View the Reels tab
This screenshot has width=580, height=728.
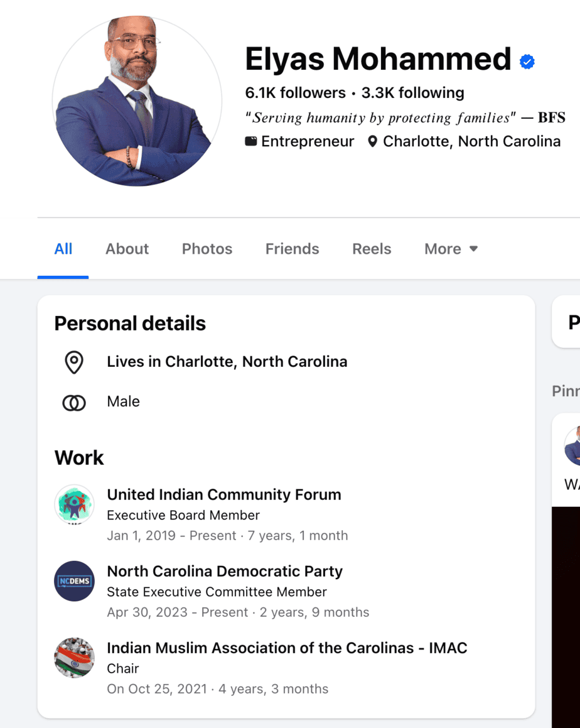[372, 249]
